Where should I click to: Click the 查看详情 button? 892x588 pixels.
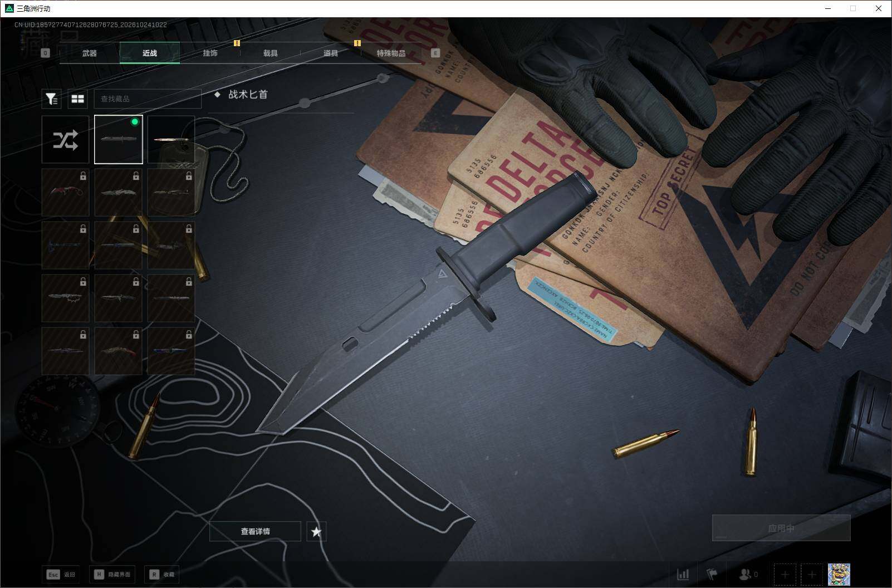(255, 532)
